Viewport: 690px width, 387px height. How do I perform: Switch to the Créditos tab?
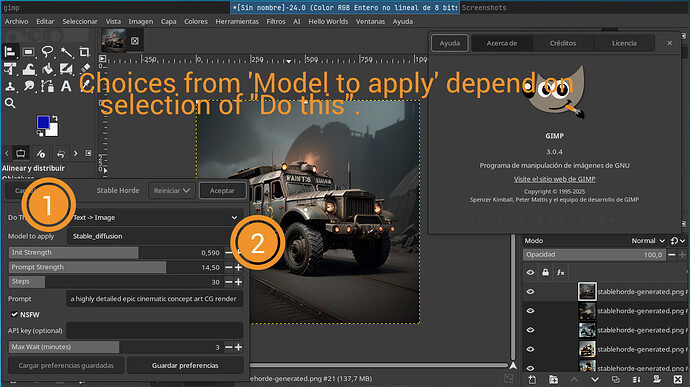563,43
